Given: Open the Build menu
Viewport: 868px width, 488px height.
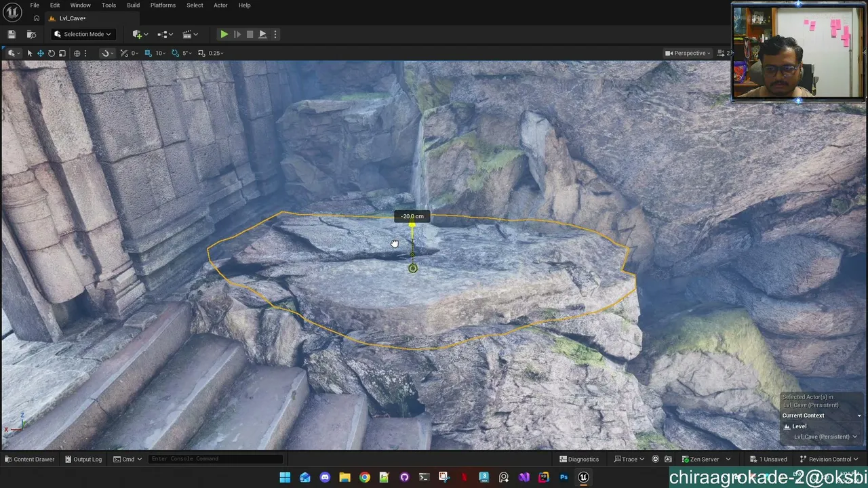Looking at the screenshot, I should pos(133,5).
